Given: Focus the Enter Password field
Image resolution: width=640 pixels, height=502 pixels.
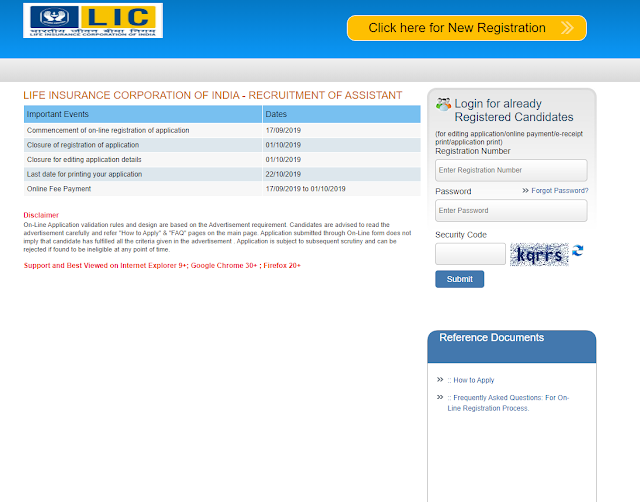Looking at the screenshot, I should pyautogui.click(x=511, y=211).
